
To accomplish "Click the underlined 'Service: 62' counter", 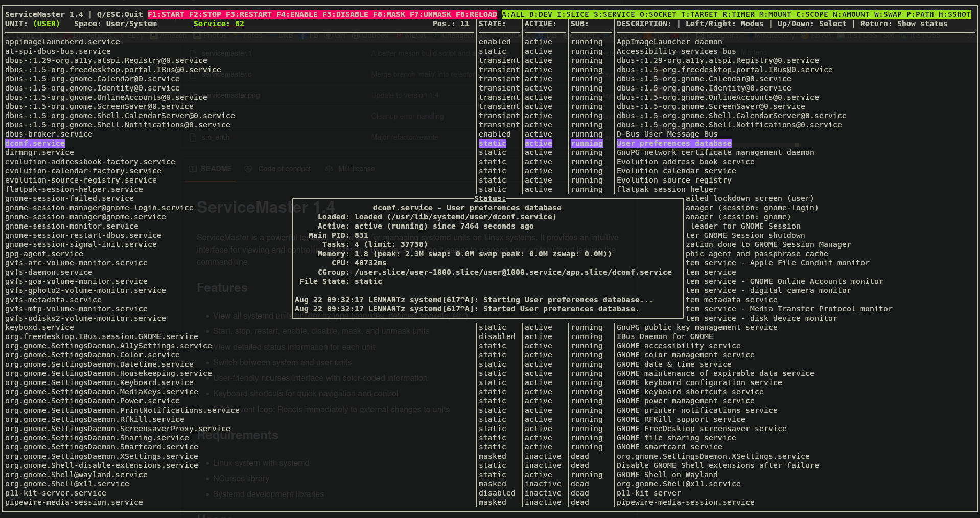I will 219,24.
